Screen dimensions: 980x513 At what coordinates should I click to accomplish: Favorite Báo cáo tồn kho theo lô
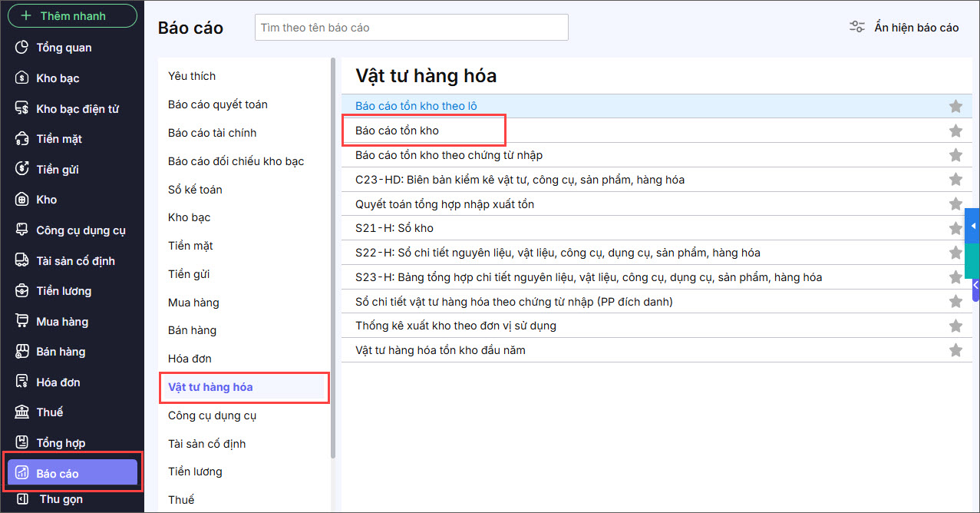(x=955, y=106)
